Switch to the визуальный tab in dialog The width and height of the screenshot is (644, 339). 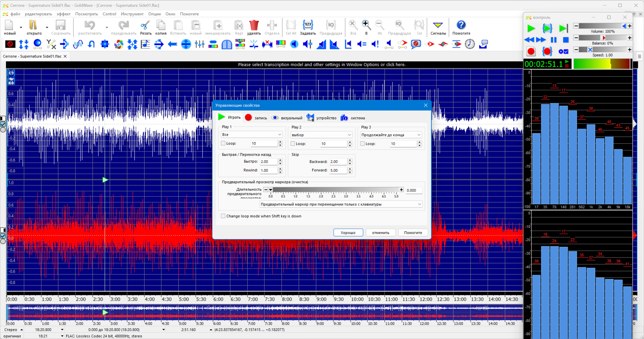tap(287, 118)
